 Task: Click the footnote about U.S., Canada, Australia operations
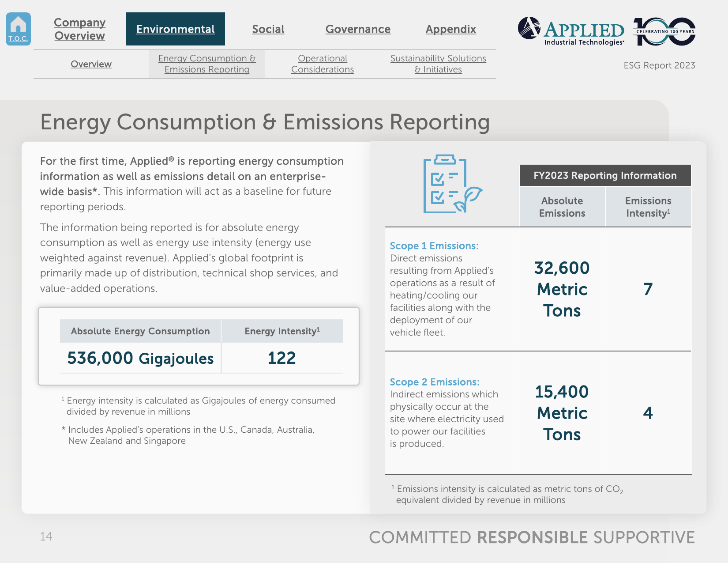[x=188, y=435]
